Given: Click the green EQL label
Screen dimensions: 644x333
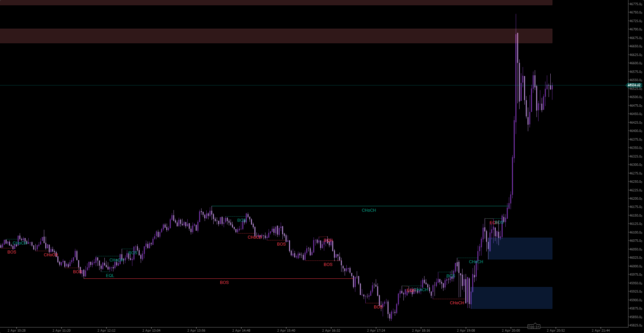Looking at the screenshot, I should click(110, 276).
